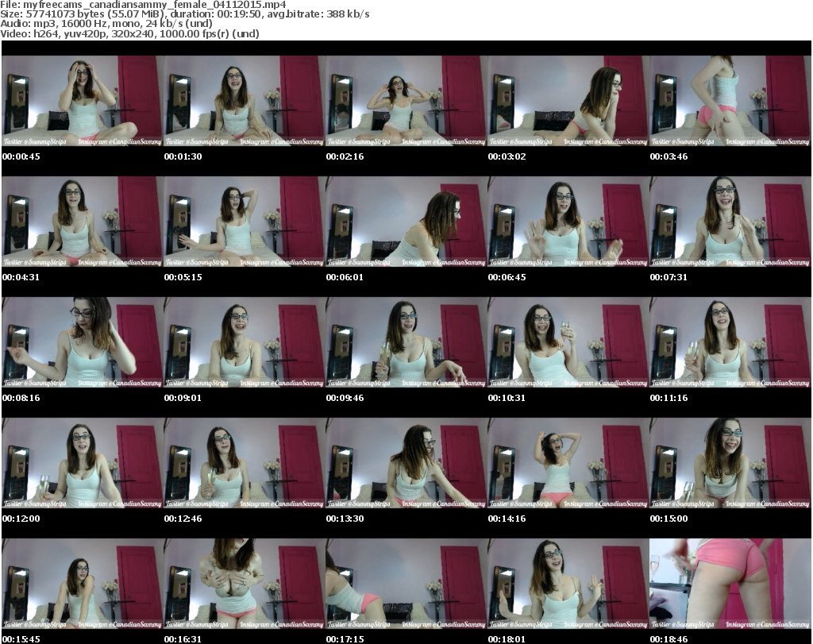Click the timestamp label 00:12:00
This screenshot has height=644, width=813.
21,519
